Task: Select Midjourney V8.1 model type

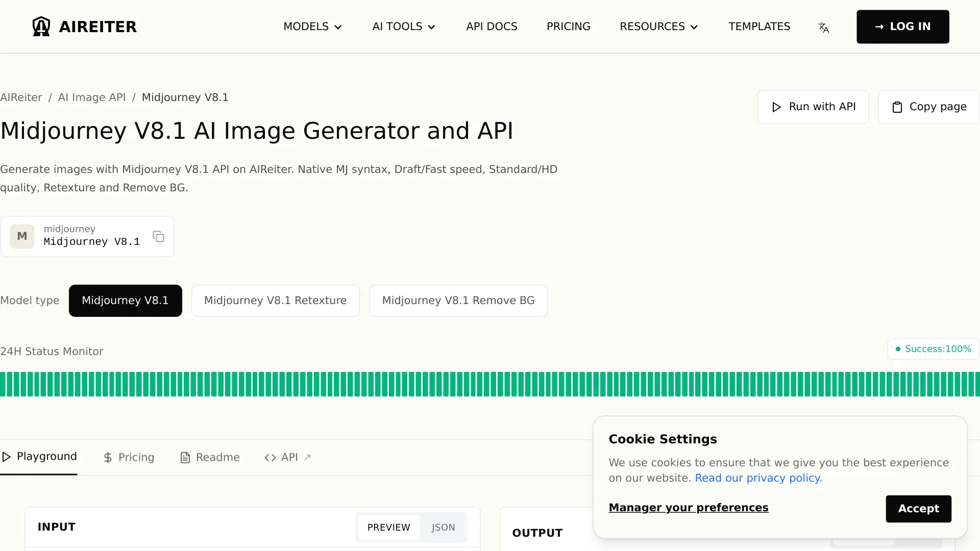Action: (125, 300)
